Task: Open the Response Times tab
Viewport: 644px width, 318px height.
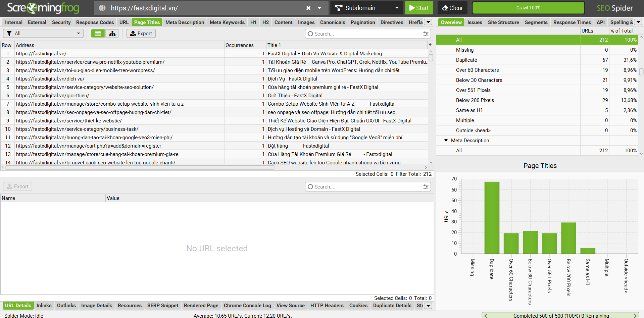Action: 572,22
